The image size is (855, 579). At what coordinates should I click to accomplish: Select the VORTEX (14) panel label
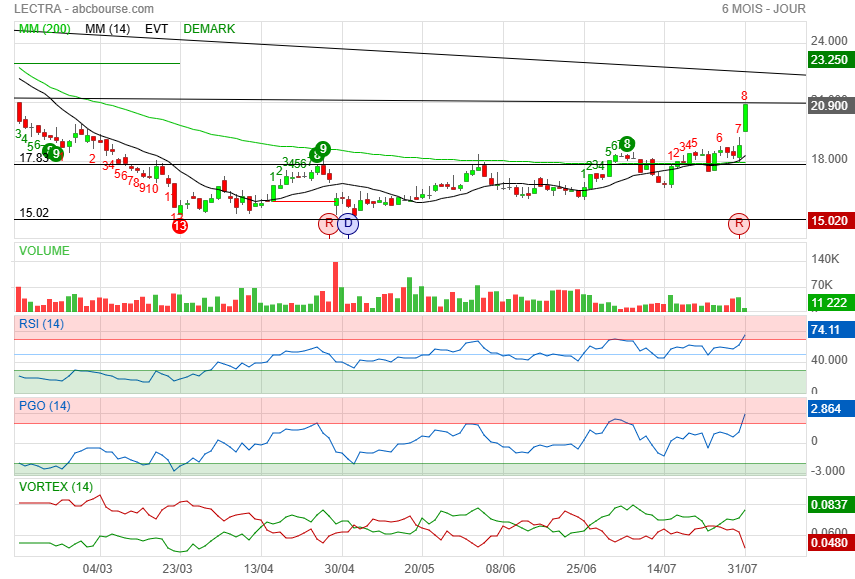click(56, 486)
